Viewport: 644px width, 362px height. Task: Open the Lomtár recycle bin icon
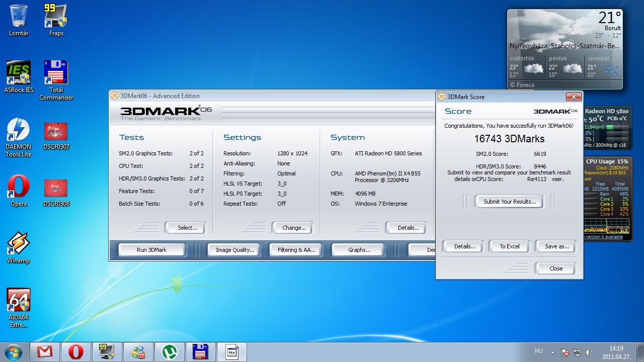pyautogui.click(x=19, y=20)
